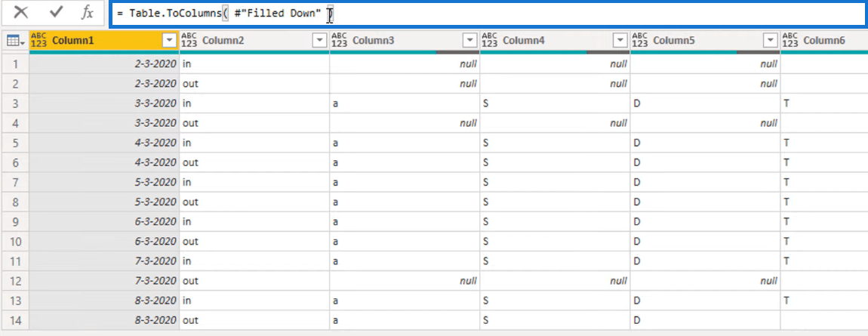The image size is (868, 336).
Task: Change Column6 data type icon
Action: click(x=790, y=40)
